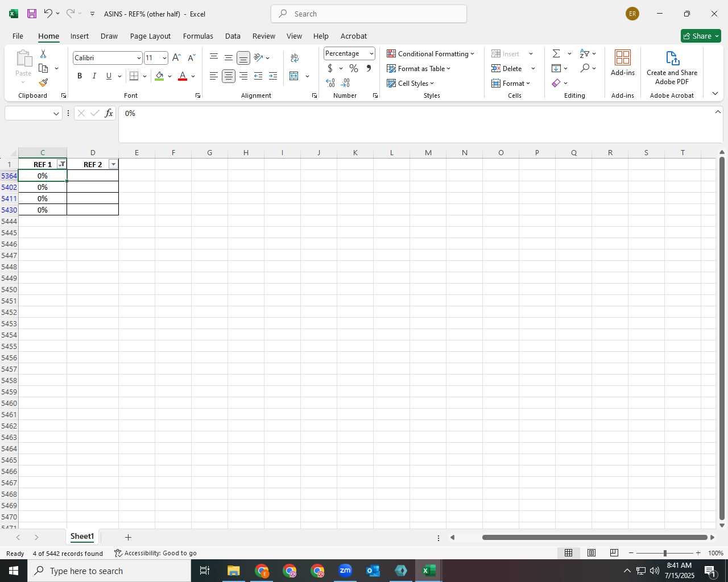Add a new sheet with plus button
The width and height of the screenshot is (728, 582).
[x=128, y=537]
